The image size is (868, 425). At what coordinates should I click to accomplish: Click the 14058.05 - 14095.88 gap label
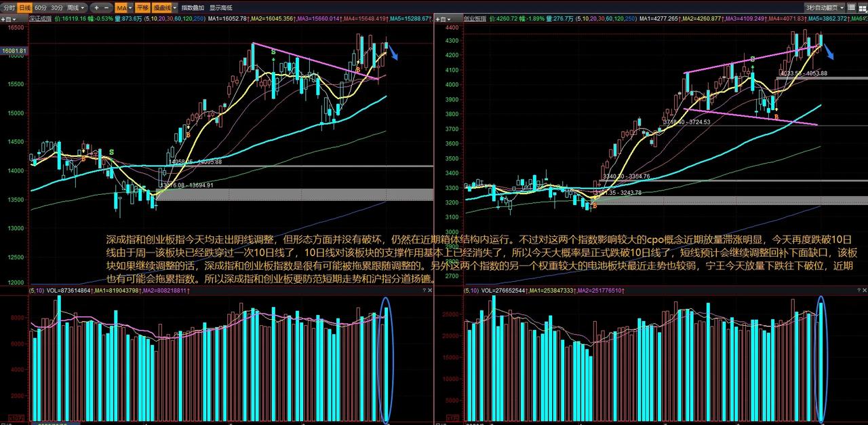pyautogui.click(x=195, y=162)
